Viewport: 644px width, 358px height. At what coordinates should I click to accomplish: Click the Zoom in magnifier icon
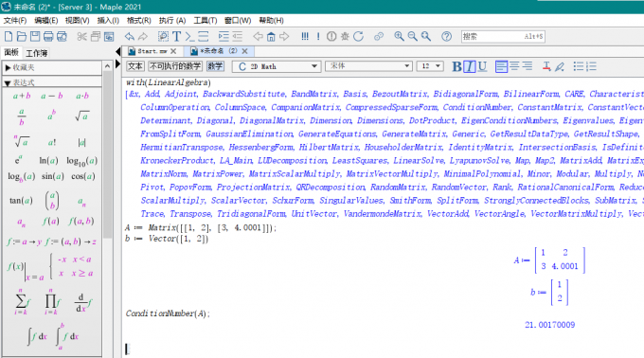pos(399,37)
